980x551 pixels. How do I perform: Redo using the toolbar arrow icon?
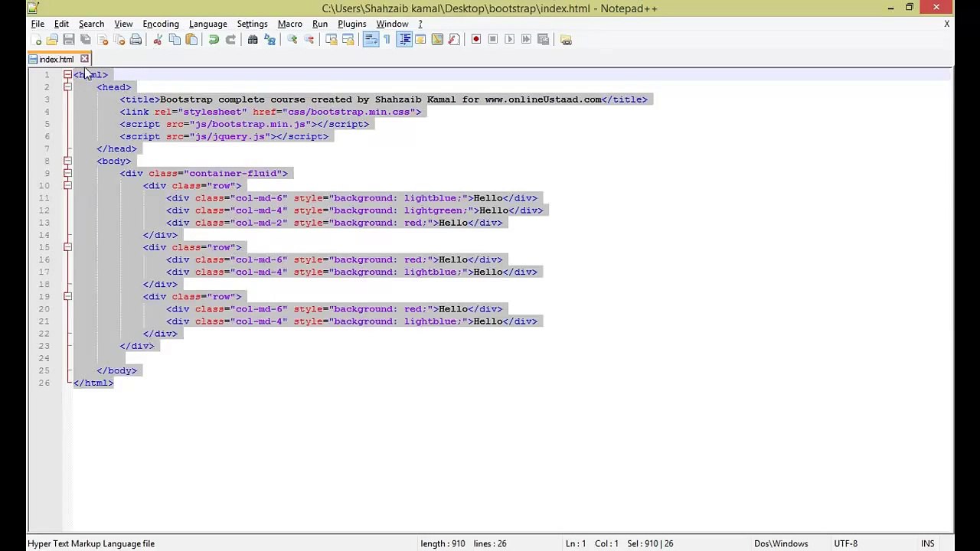coord(230,40)
